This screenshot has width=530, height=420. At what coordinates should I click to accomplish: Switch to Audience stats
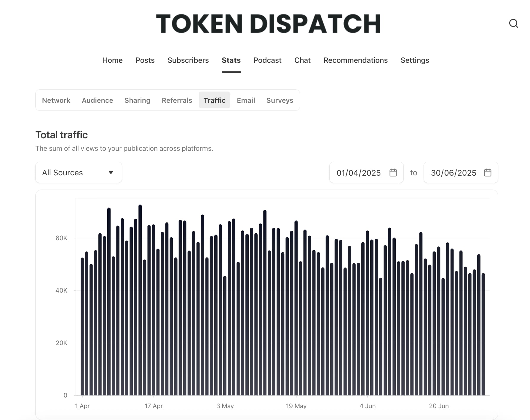click(x=97, y=100)
